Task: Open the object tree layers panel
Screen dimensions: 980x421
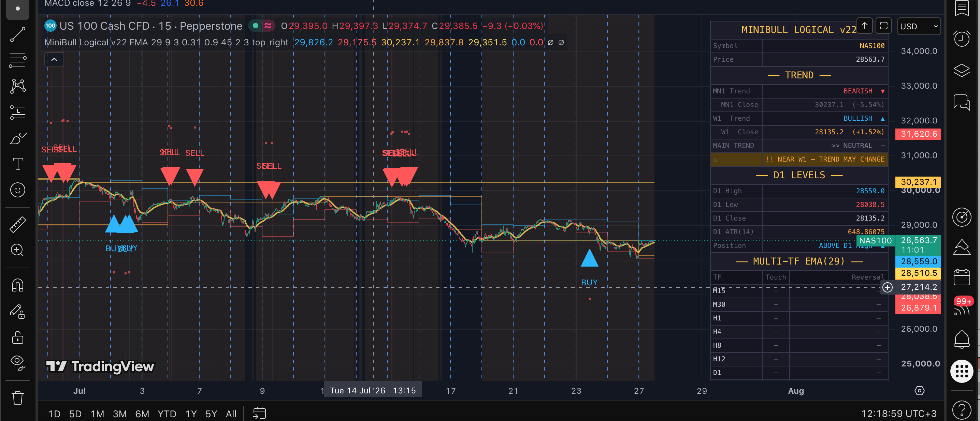Action: (961, 70)
